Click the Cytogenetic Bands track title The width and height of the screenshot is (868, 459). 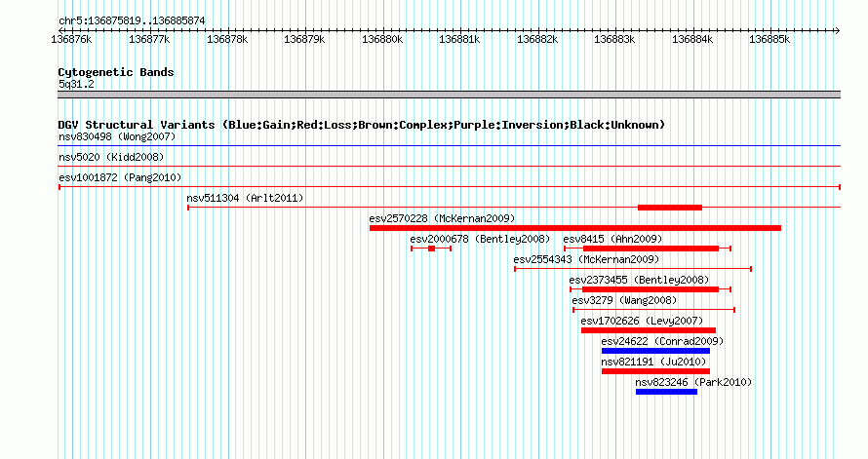pyautogui.click(x=116, y=72)
